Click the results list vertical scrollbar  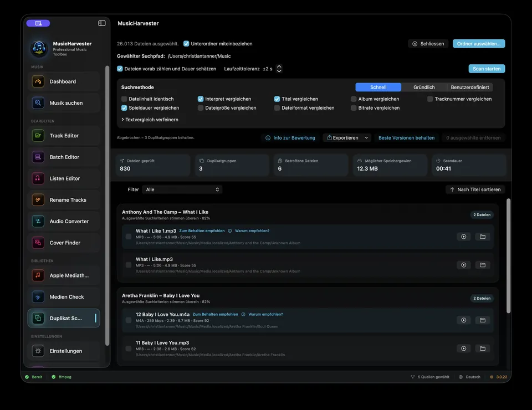tap(508, 256)
